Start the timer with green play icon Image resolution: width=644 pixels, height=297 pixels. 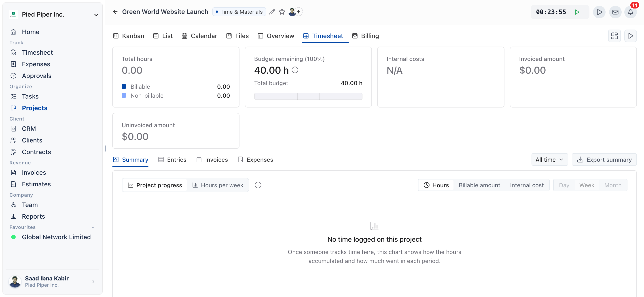577,12
